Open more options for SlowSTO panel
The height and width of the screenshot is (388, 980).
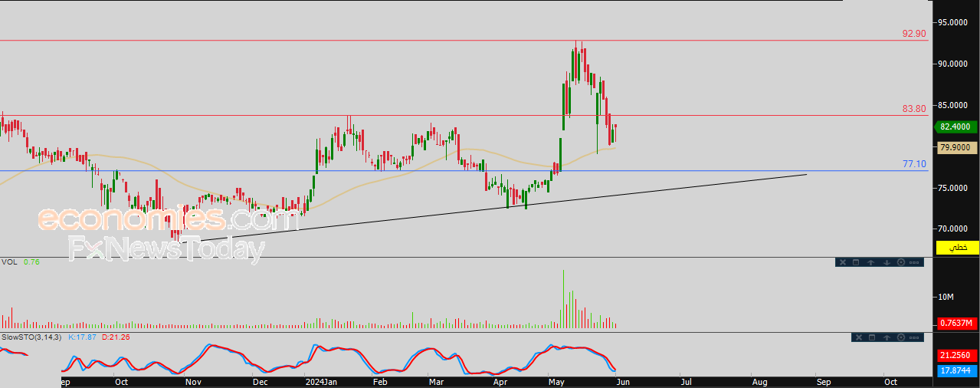(x=914, y=337)
